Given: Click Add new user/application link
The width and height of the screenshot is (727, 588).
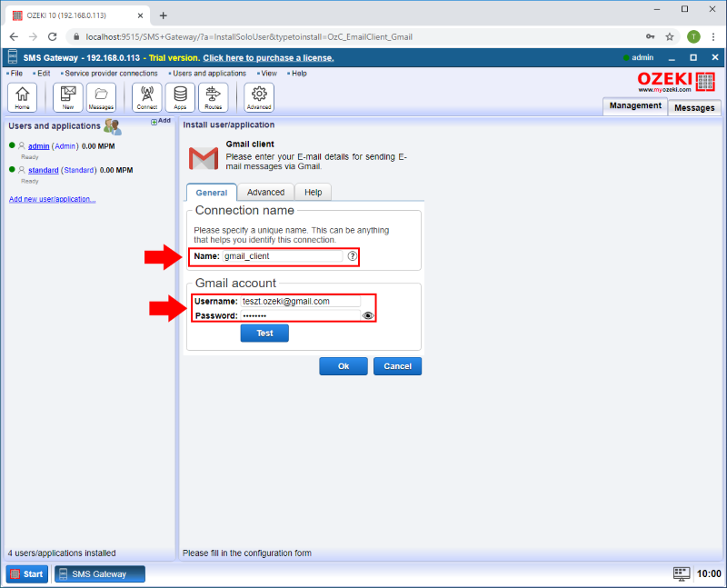Looking at the screenshot, I should point(53,199).
